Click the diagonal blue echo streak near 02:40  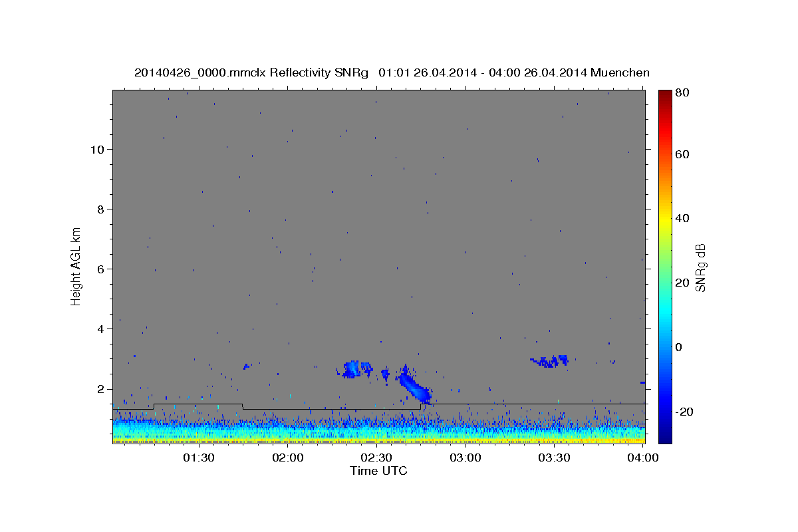(x=416, y=387)
